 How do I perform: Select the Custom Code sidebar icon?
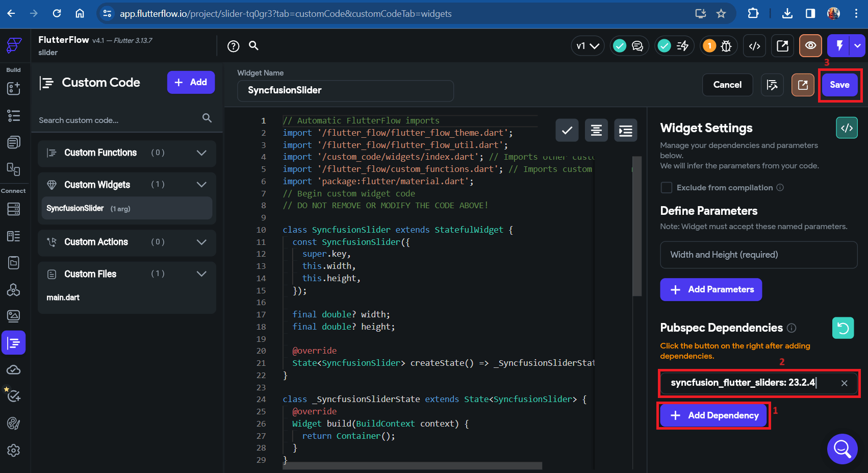pyautogui.click(x=14, y=343)
